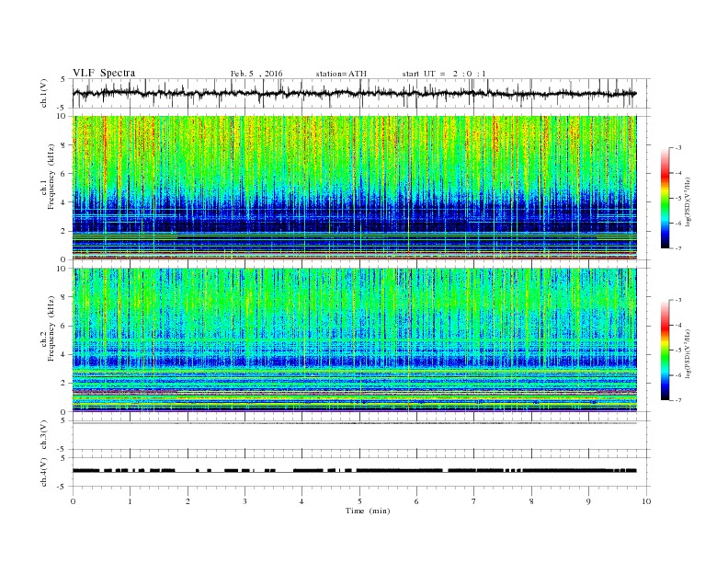Image resolution: width=728 pixels, height=563 pixels.
Task: Select the "ch.3(V)" axis label
Action: (x=44, y=435)
